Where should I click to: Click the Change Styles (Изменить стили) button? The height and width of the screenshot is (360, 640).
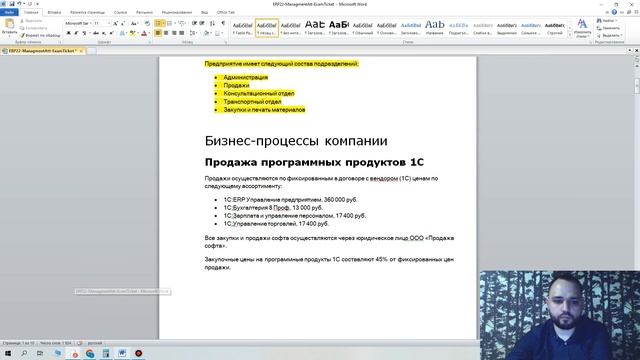tap(582, 29)
